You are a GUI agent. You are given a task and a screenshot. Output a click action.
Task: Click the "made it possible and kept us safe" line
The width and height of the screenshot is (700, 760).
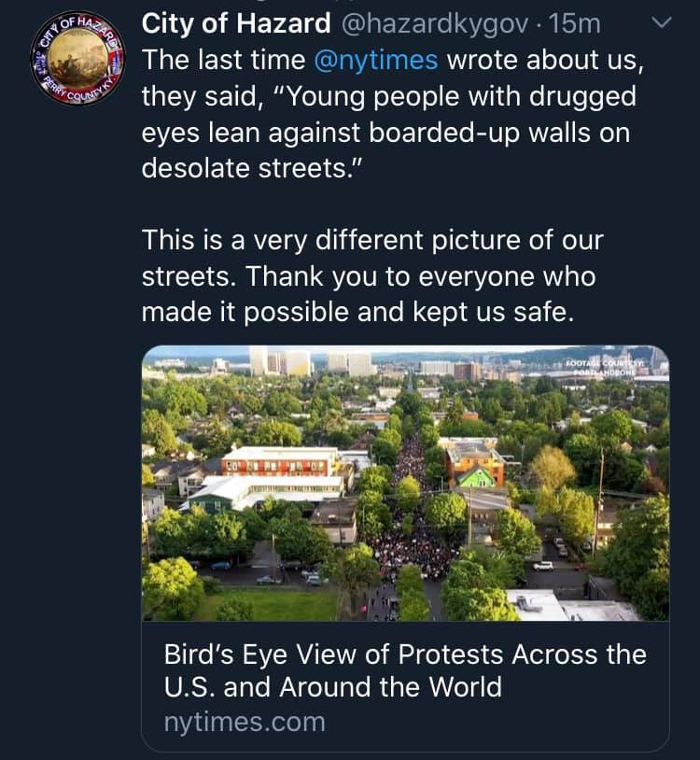(355, 313)
